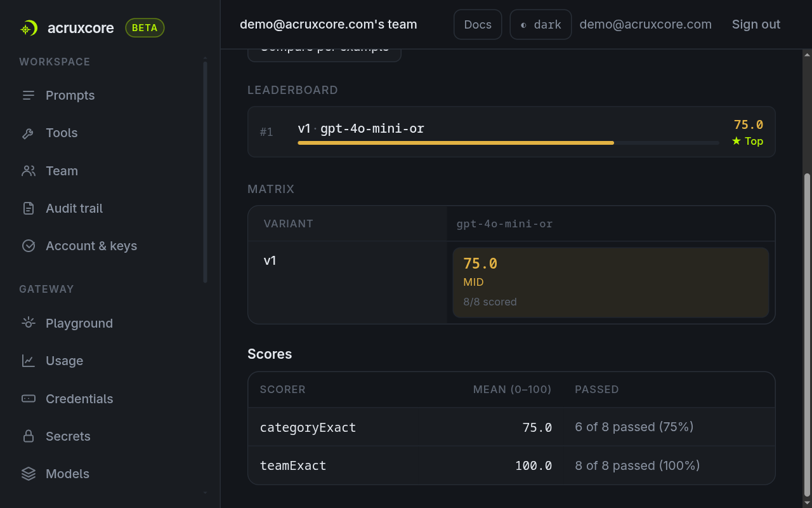812x508 pixels.
Task: Click the Prompts list icon
Action: click(29, 95)
